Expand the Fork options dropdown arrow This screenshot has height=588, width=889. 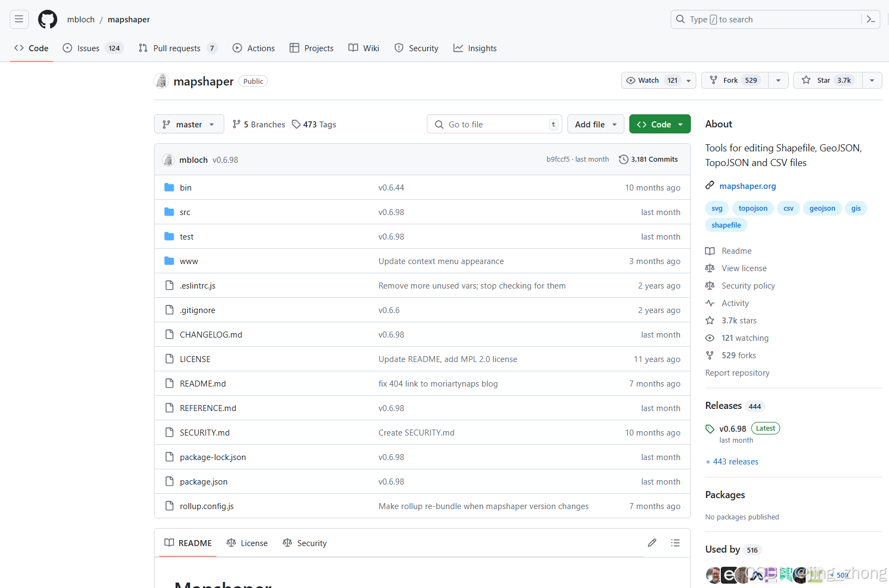[x=778, y=81]
